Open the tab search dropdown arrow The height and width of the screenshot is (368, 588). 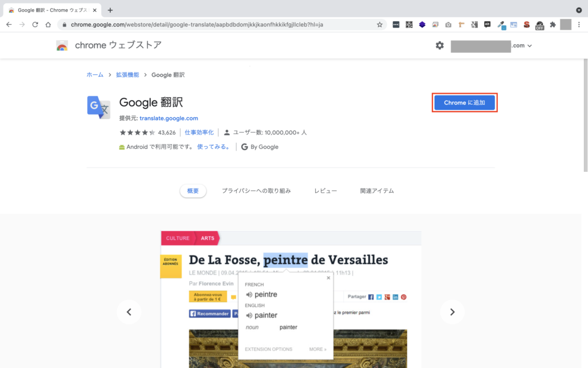click(x=579, y=10)
